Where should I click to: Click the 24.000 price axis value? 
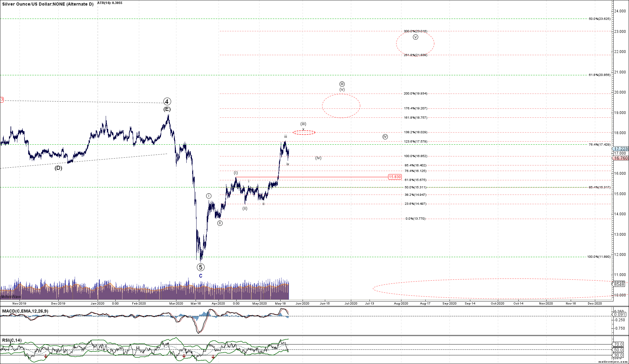coord(620,11)
